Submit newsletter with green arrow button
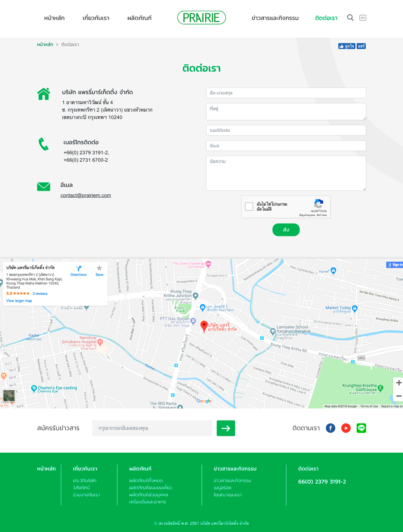403x532 pixels. (x=226, y=428)
